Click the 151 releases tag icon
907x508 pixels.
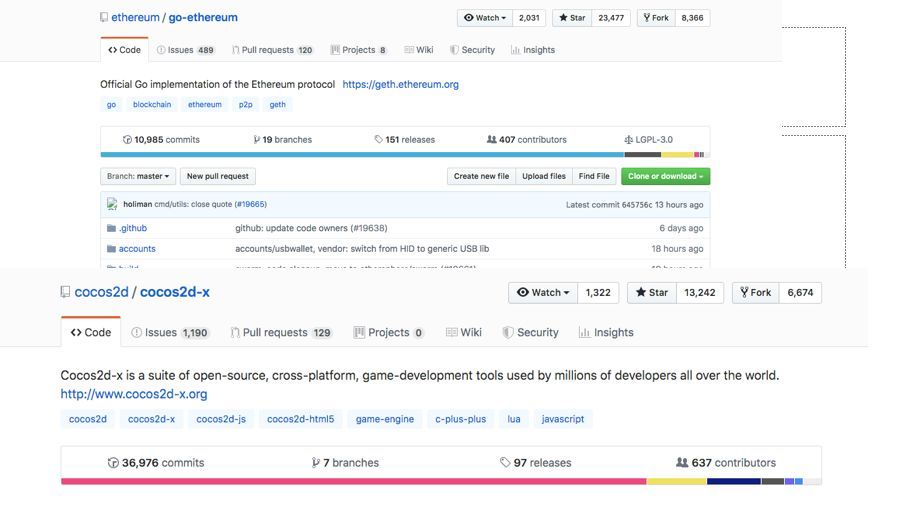379,140
